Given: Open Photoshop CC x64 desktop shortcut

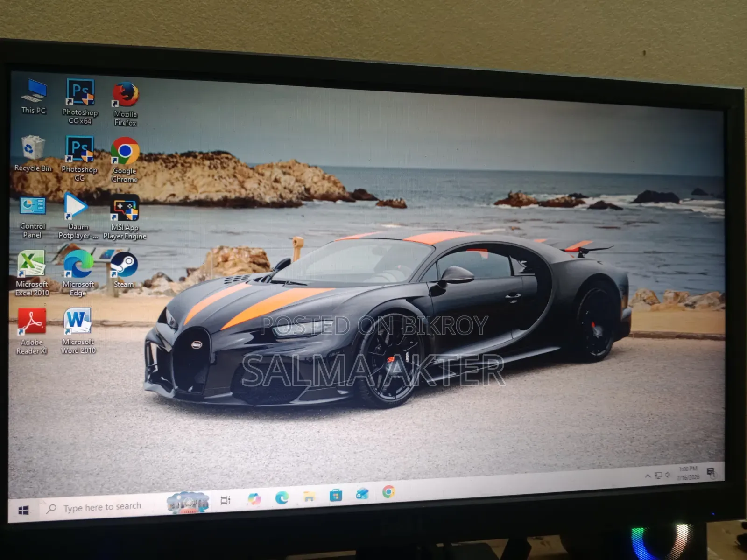Looking at the screenshot, I should click(80, 101).
